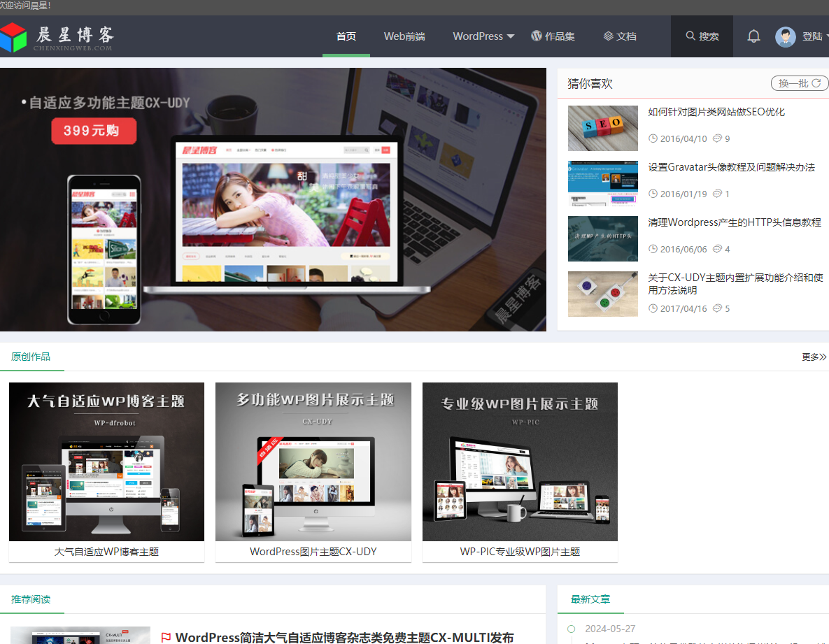Image resolution: width=829 pixels, height=644 pixels.
Task: Click the refresh icon in 换一批
Action: pos(816,83)
